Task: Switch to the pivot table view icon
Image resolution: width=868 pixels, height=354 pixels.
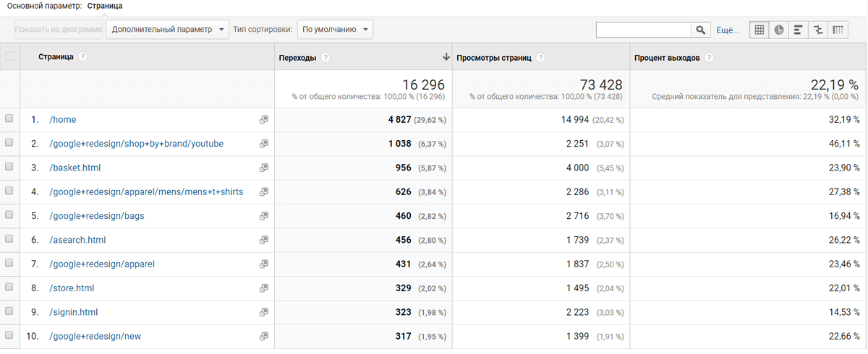Action: [x=838, y=30]
